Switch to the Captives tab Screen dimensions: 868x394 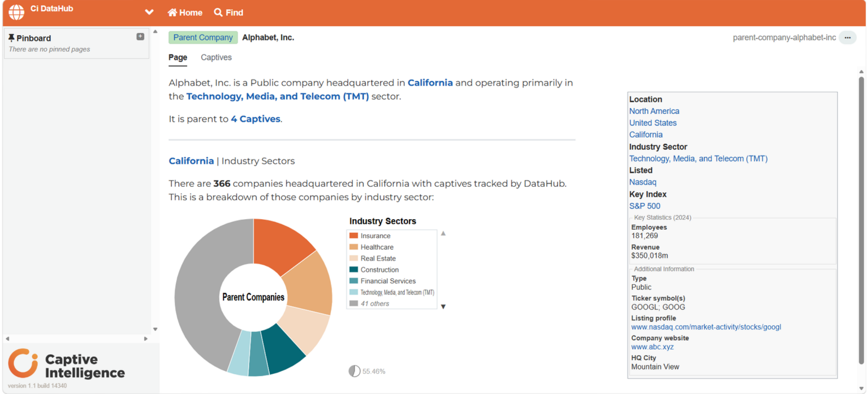[x=216, y=57]
